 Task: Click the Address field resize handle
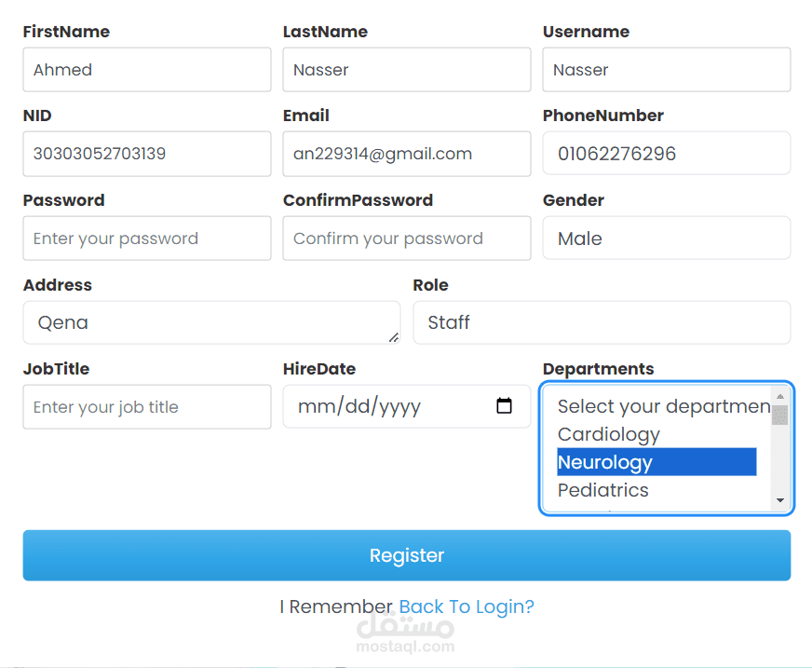pos(393,337)
